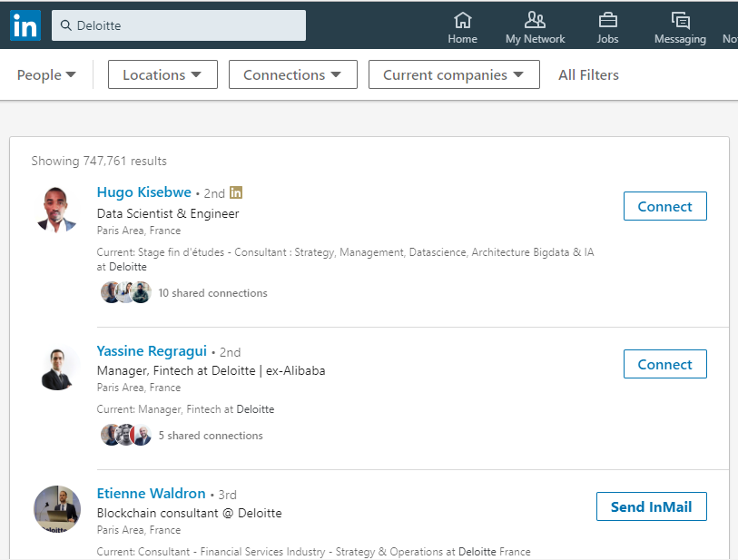Click the 'Data Scientist & Engineer' headline
738x560 pixels.
point(168,213)
